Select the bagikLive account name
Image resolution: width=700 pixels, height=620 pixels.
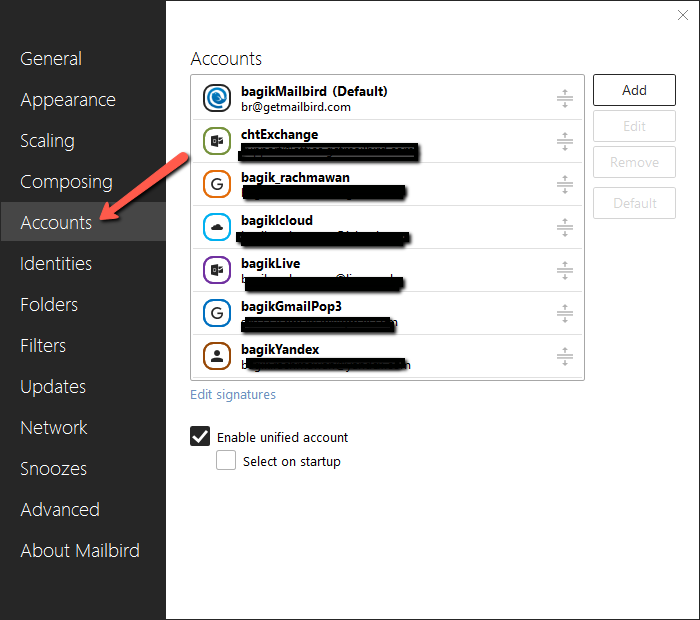[x=271, y=263]
